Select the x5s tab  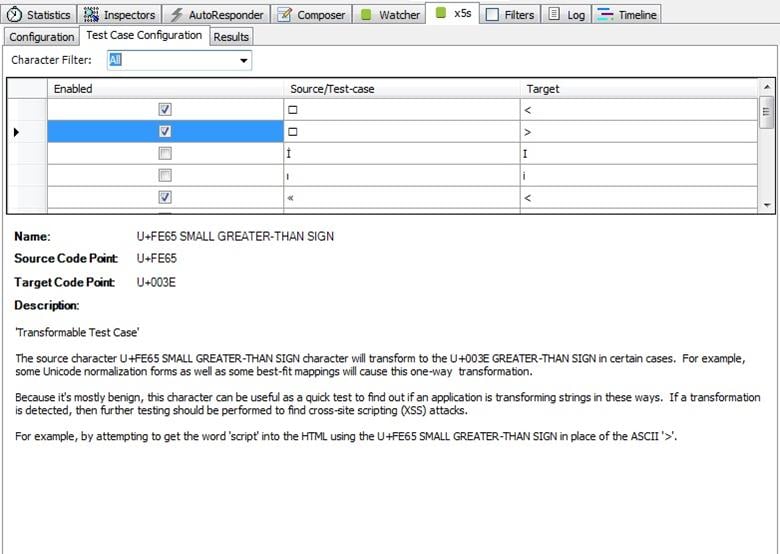(x=452, y=15)
